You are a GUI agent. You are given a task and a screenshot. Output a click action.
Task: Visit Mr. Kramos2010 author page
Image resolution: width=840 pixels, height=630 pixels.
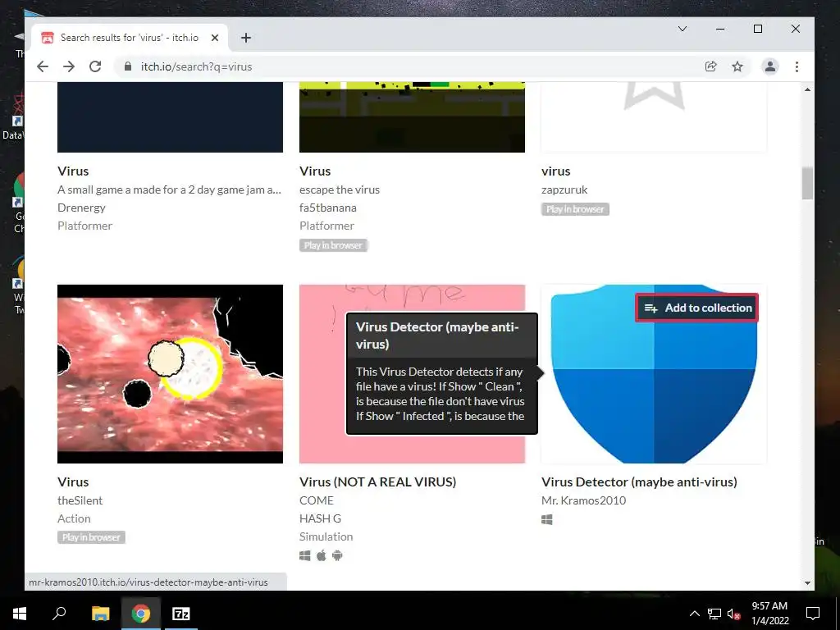click(583, 500)
